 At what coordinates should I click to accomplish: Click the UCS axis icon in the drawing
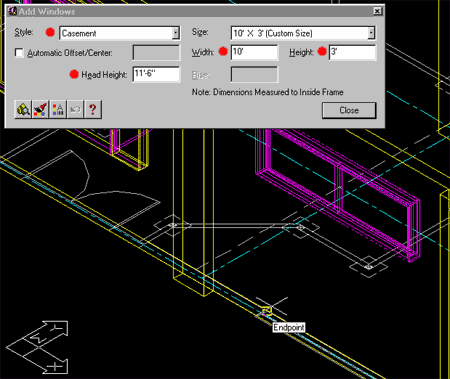point(38,347)
